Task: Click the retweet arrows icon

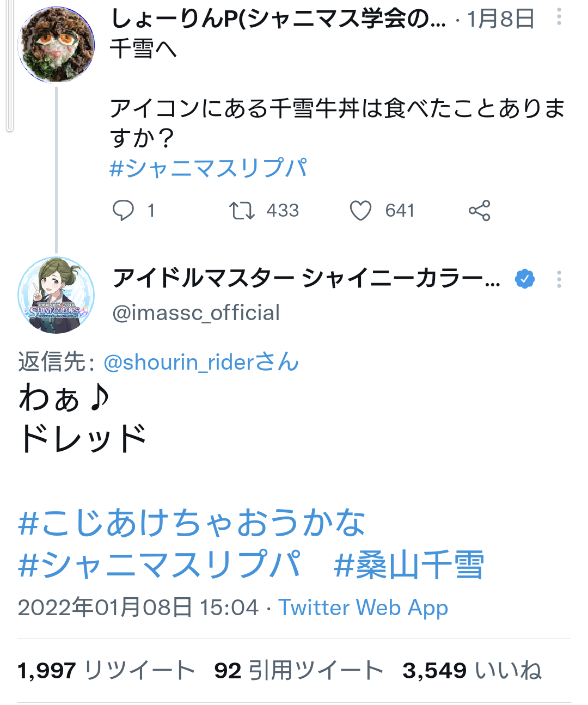Action: pos(242,210)
